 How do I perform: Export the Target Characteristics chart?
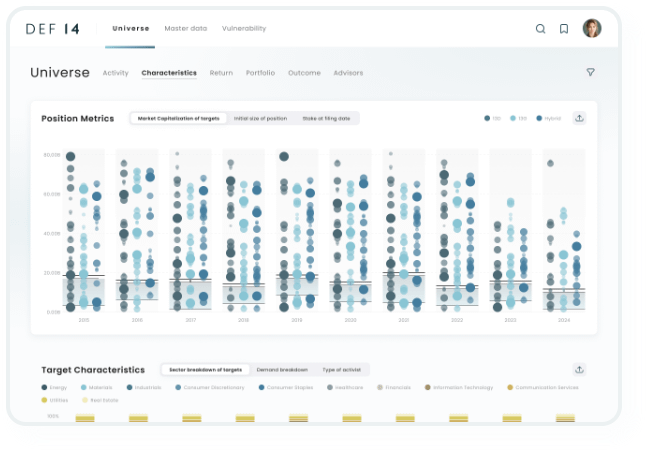click(579, 369)
